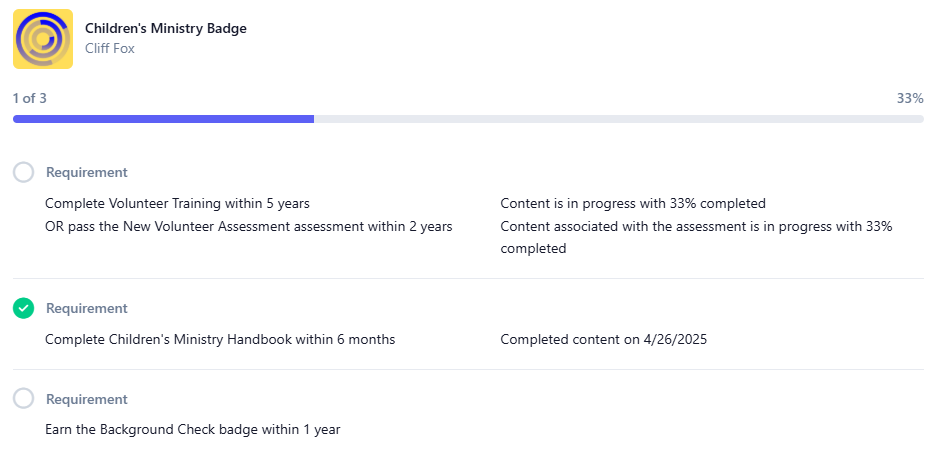933x454 pixels.
Task: Click the empty circle beside Background Check requirement
Action: pyautogui.click(x=24, y=399)
